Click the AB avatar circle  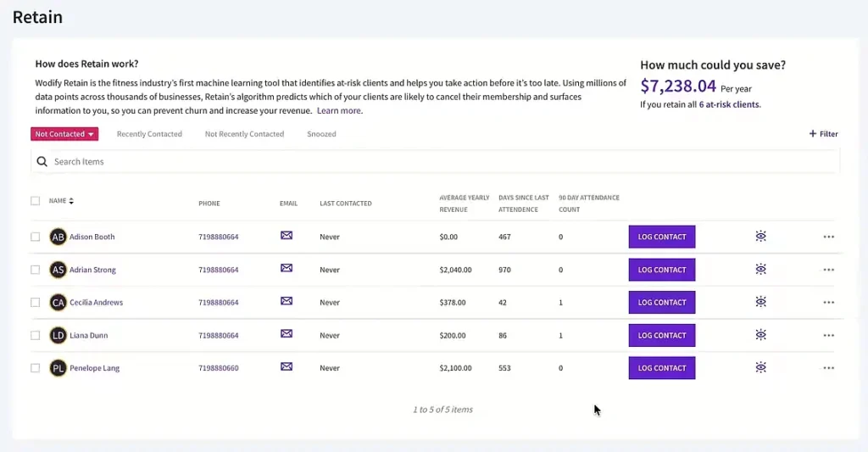coord(58,237)
